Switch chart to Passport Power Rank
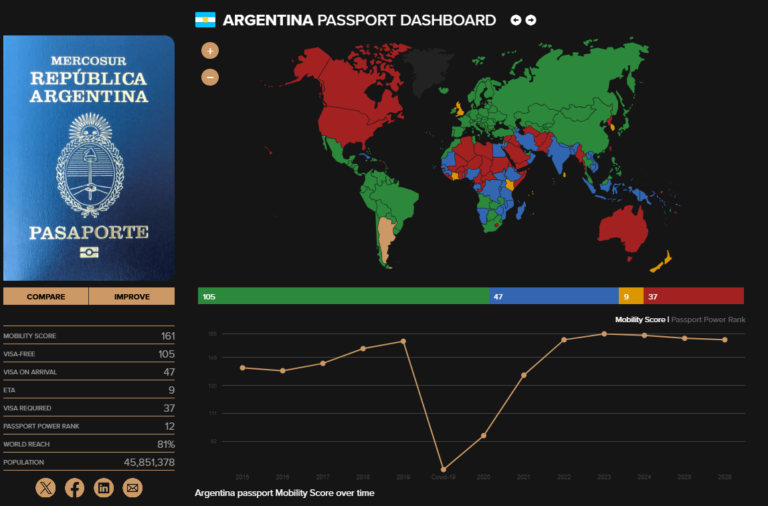 [x=708, y=320]
